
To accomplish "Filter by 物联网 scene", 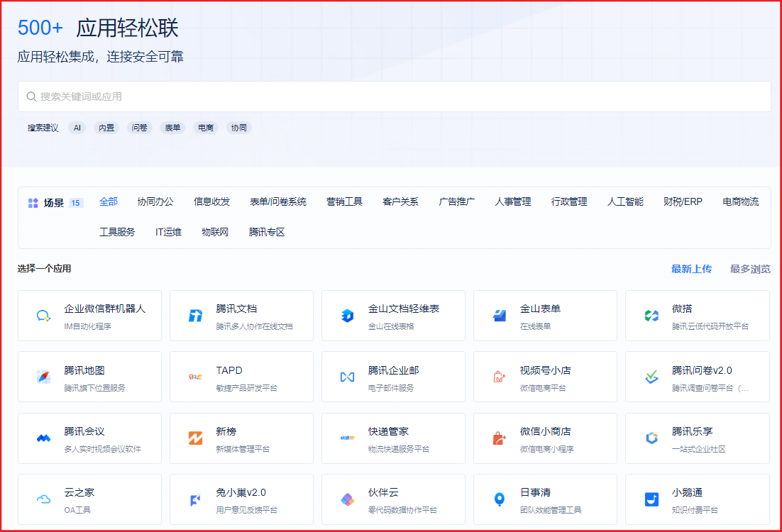I will tap(215, 233).
